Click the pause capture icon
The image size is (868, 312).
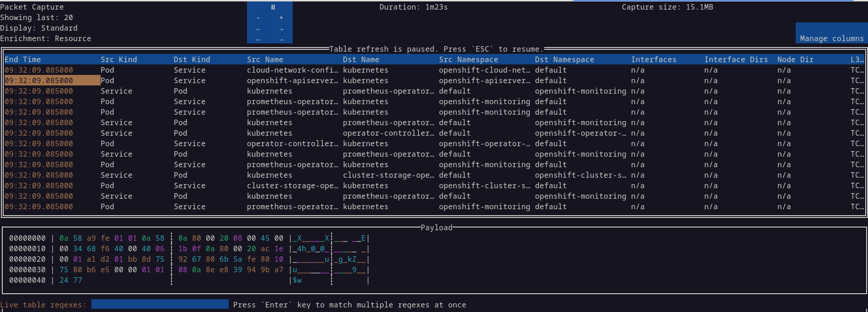(273, 7)
